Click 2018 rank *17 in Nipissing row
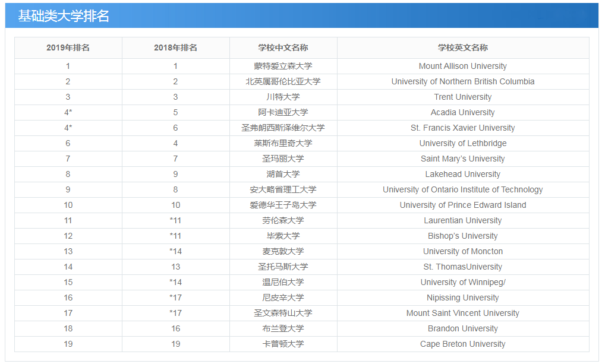Image resolution: width=602 pixels, height=364 pixels. (x=175, y=297)
